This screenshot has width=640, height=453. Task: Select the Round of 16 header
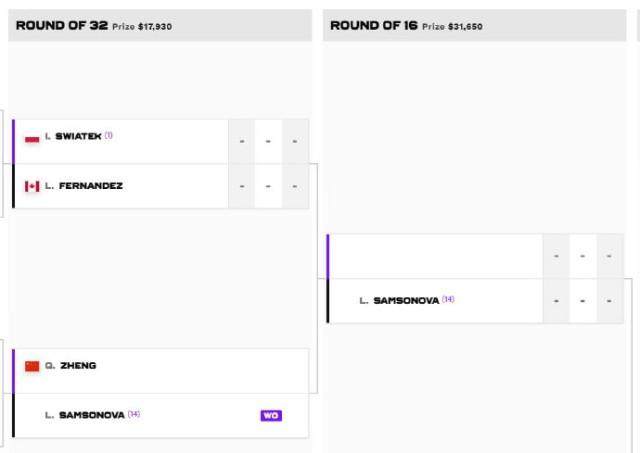373,26
